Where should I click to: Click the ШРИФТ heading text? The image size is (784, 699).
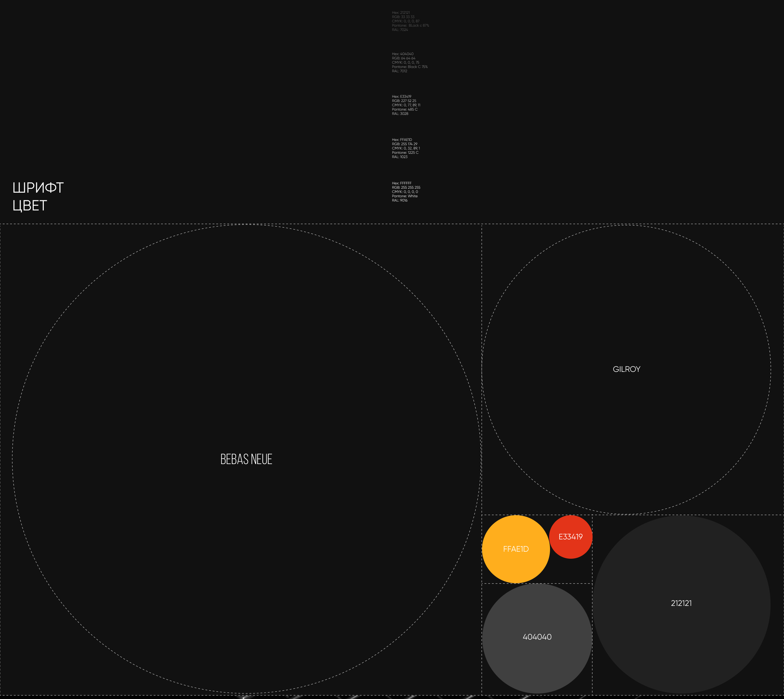click(38, 188)
